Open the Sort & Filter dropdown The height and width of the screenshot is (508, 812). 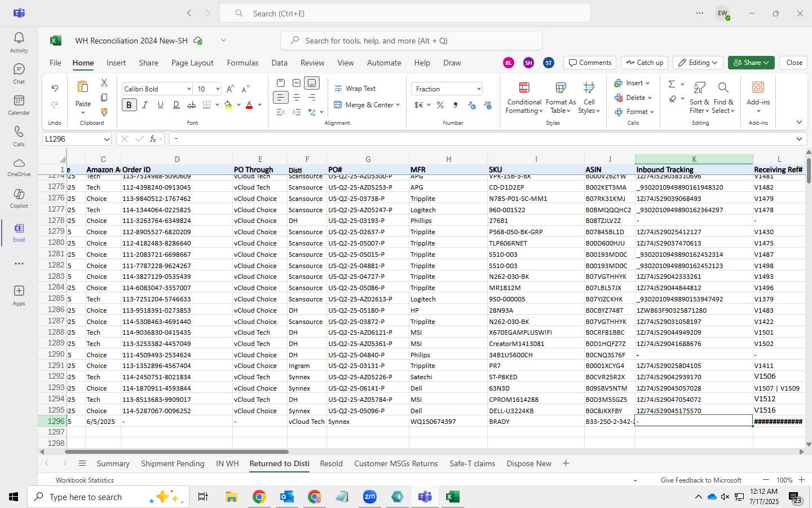(x=699, y=98)
